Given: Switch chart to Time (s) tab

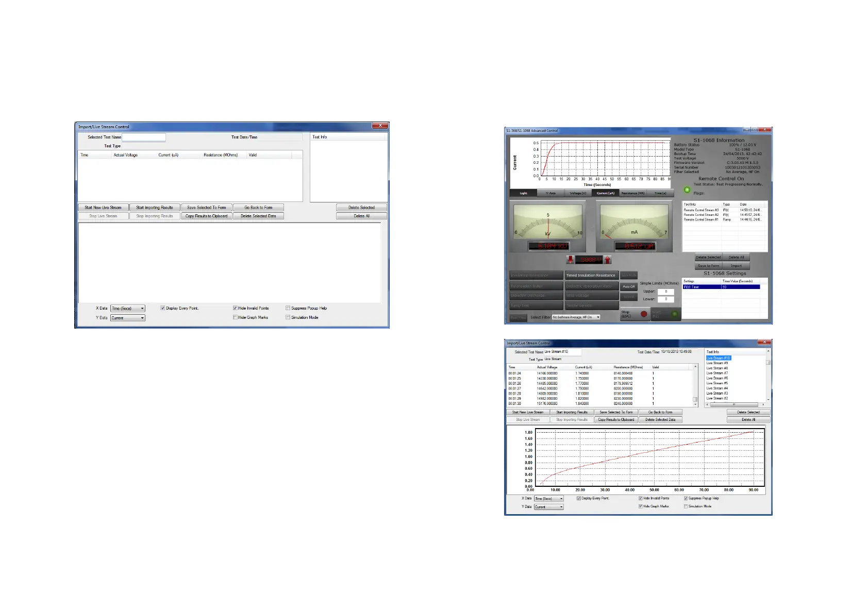Looking at the screenshot, I should [x=660, y=193].
